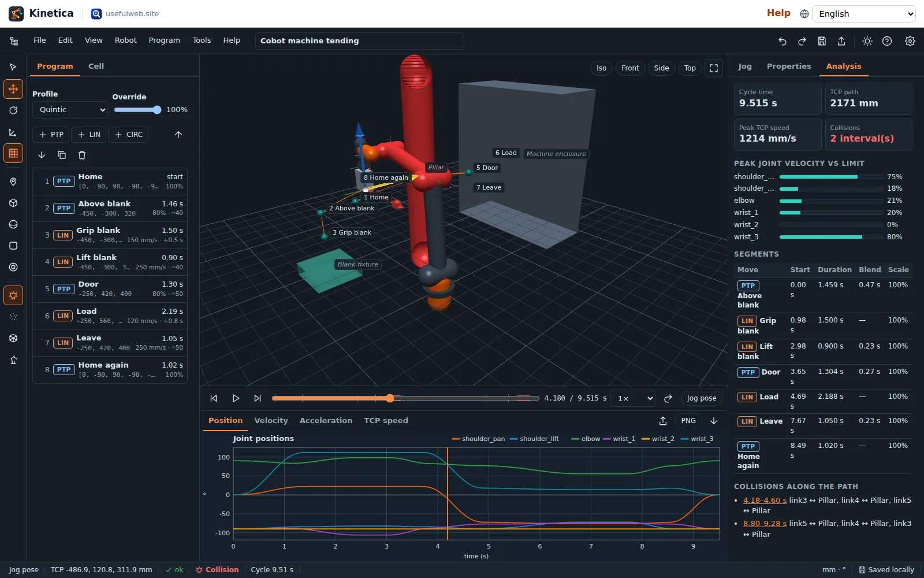Viewport: 924px width, 578px height.
Task: Click the redo arrow icon
Action: (802, 41)
